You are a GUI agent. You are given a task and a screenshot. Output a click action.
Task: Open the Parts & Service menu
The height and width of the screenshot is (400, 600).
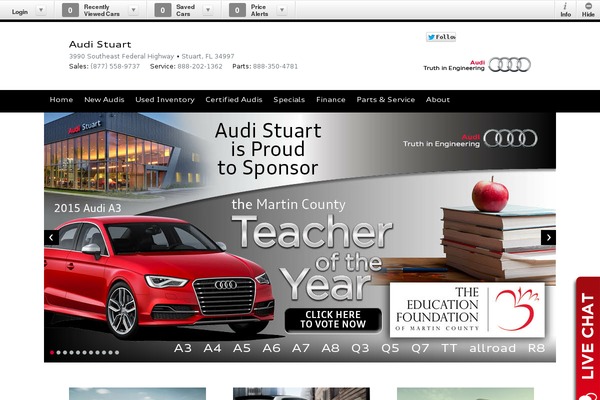(386, 100)
